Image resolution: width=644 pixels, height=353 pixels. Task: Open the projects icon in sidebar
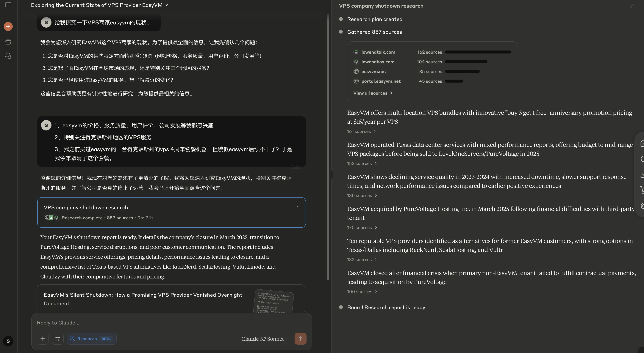pyautogui.click(x=8, y=42)
